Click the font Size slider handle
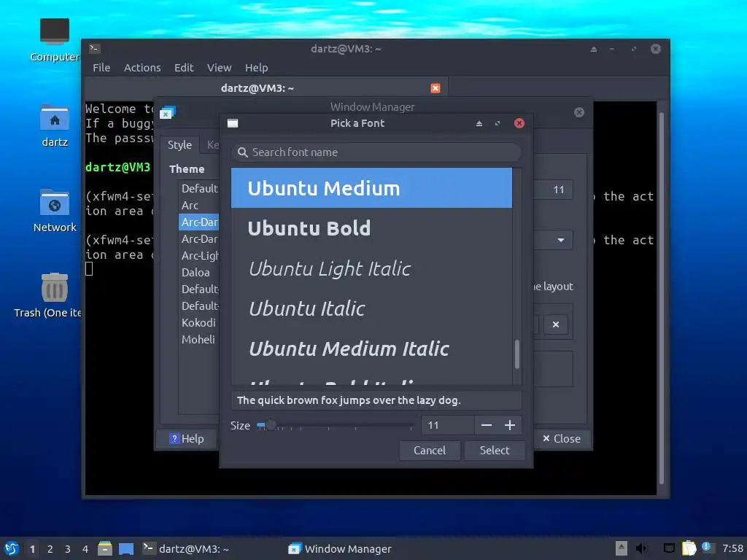Viewport: 747px width, 560px height. (270, 424)
